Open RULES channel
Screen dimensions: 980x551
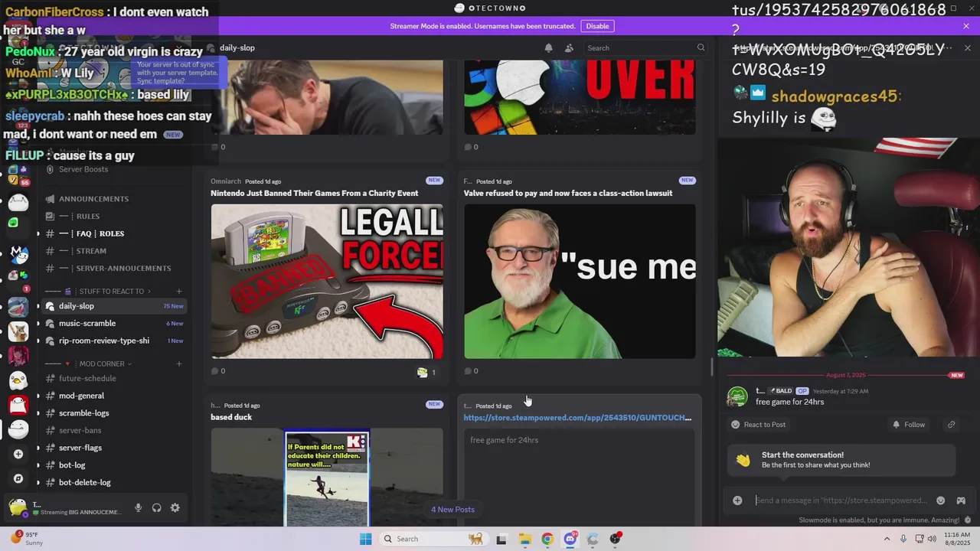coord(115,216)
